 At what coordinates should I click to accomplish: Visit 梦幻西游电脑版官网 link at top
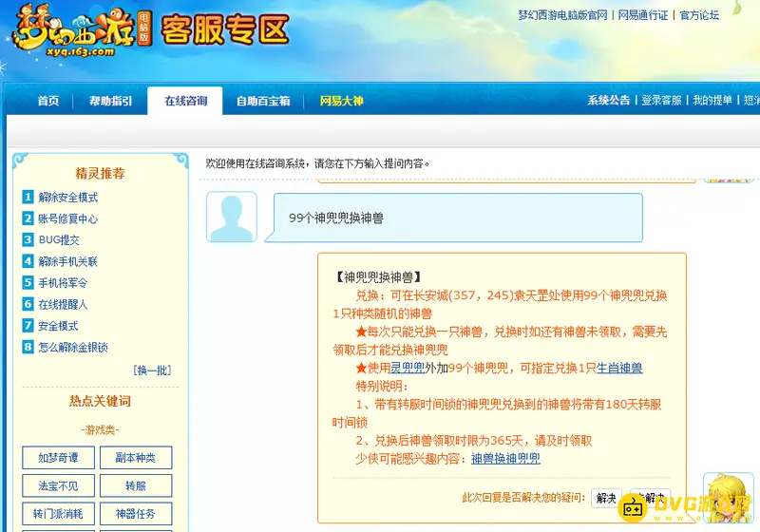click(562, 15)
